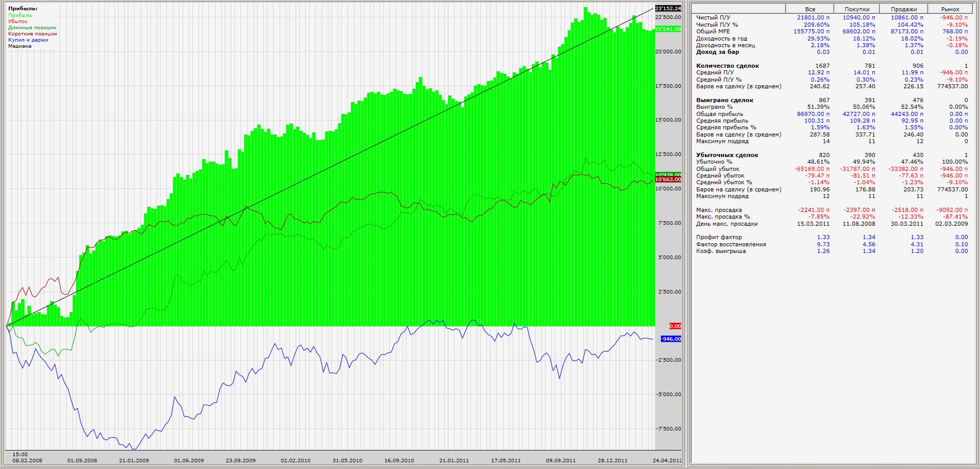Select the 21.01.2009 date on time axis
Image resolution: width=980 pixels, height=469 pixels.
(134, 461)
